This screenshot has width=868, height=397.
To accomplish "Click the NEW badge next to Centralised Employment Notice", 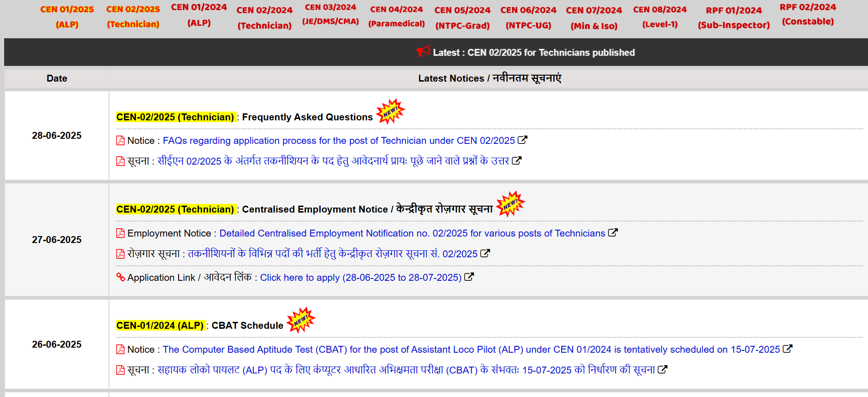I will [x=511, y=204].
